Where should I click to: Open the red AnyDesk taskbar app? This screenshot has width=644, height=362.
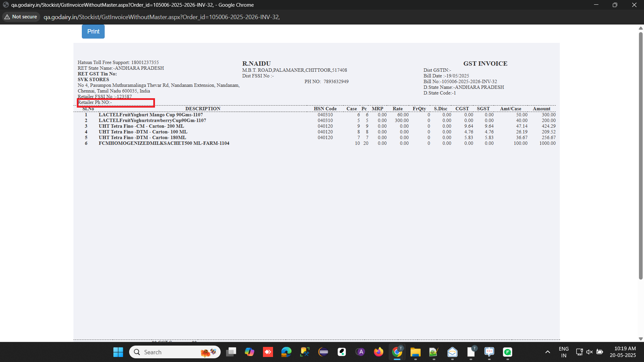coord(268,352)
